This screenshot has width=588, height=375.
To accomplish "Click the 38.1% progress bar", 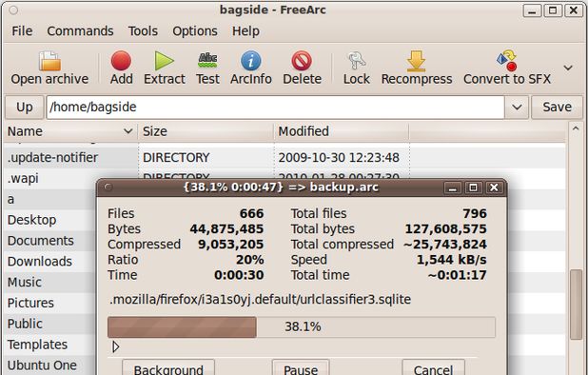I will (302, 327).
